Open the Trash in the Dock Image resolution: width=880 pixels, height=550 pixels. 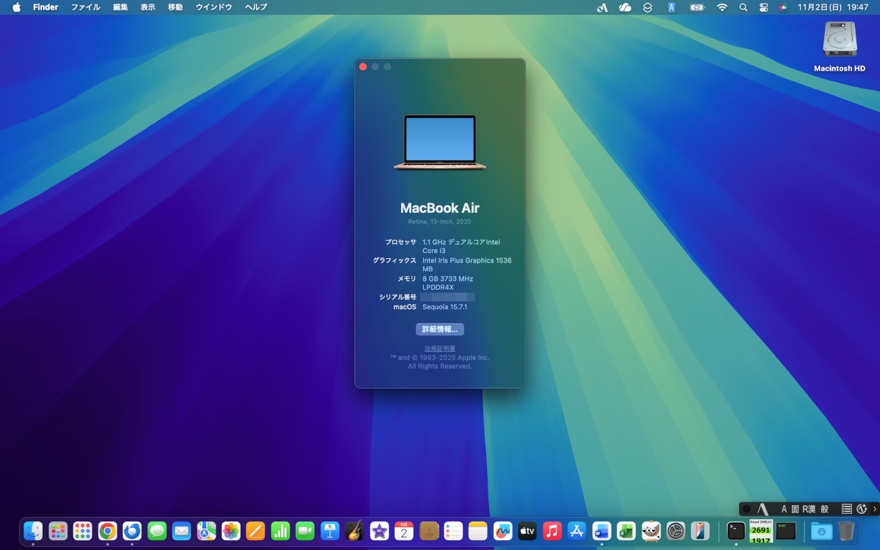click(x=846, y=531)
